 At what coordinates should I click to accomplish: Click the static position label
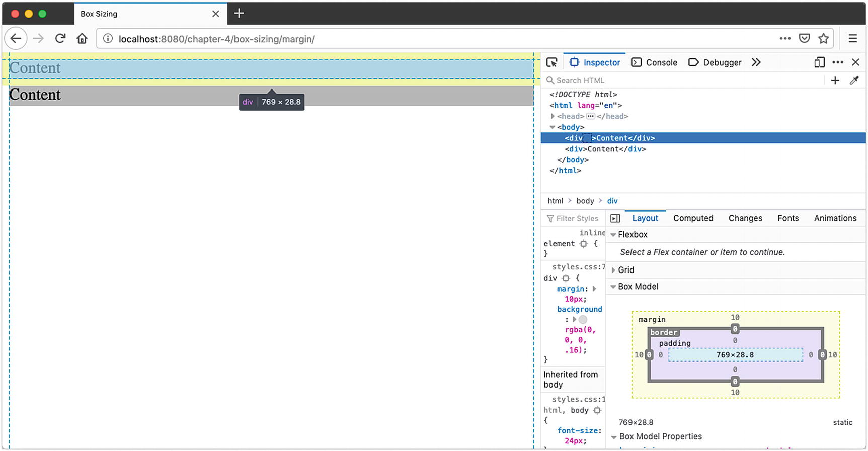click(842, 422)
